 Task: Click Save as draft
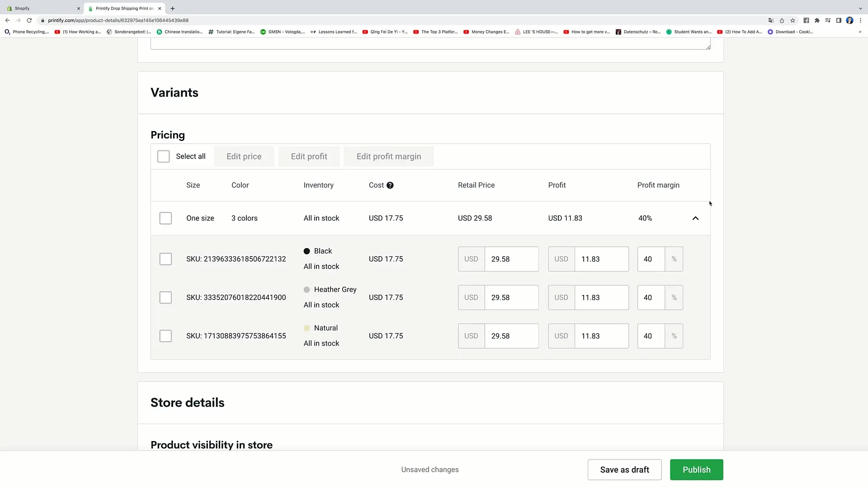[x=624, y=469]
